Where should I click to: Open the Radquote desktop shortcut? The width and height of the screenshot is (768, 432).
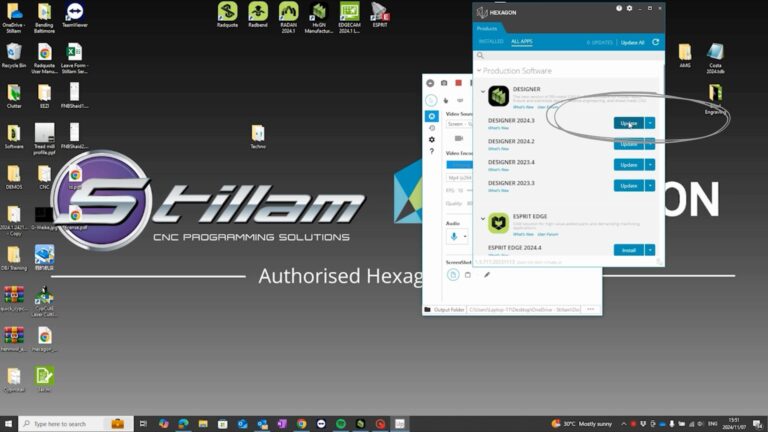tap(227, 12)
